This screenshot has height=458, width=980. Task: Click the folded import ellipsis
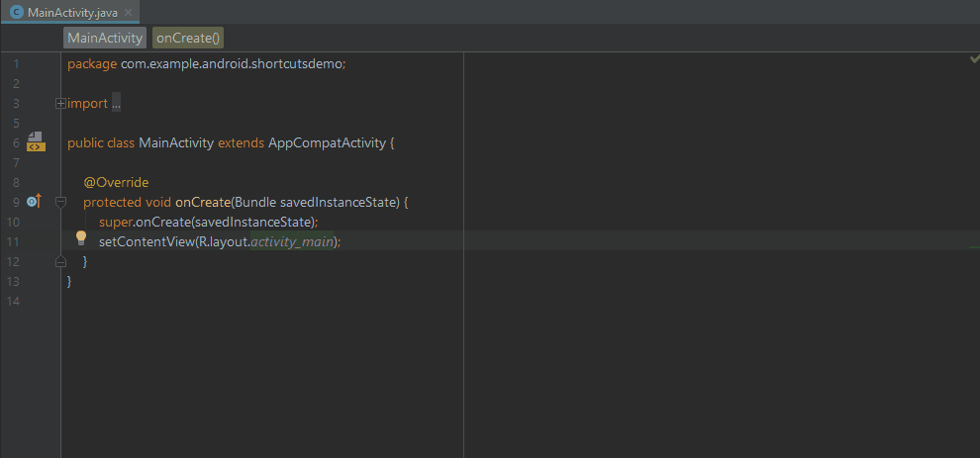pyautogui.click(x=116, y=104)
